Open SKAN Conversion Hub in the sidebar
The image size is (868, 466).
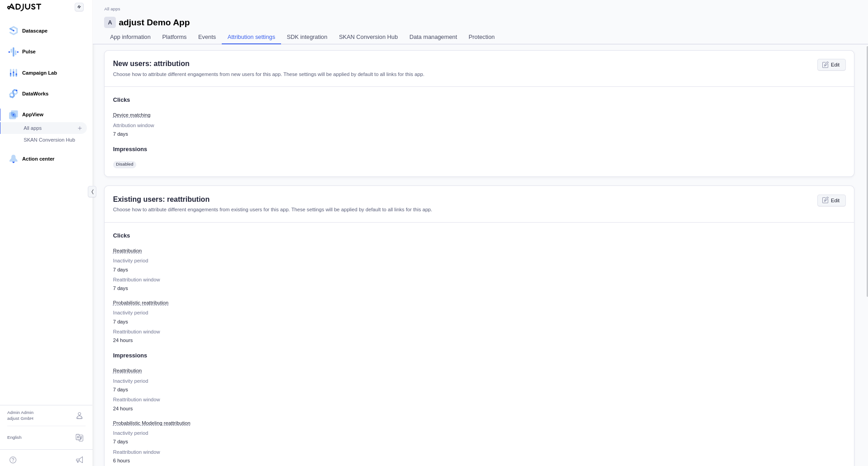[x=49, y=140]
